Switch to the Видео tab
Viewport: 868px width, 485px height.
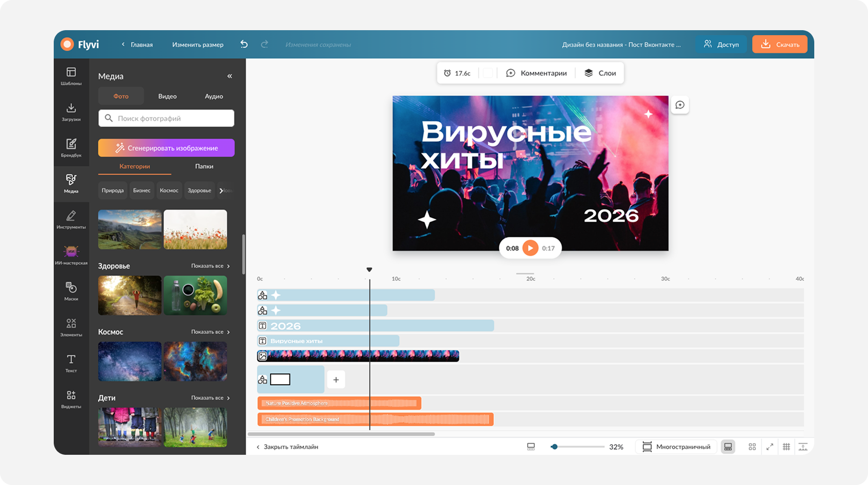167,96
